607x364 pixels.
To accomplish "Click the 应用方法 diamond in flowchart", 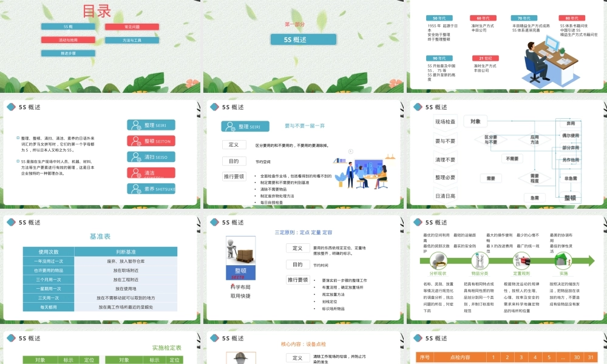I will click(x=535, y=140).
